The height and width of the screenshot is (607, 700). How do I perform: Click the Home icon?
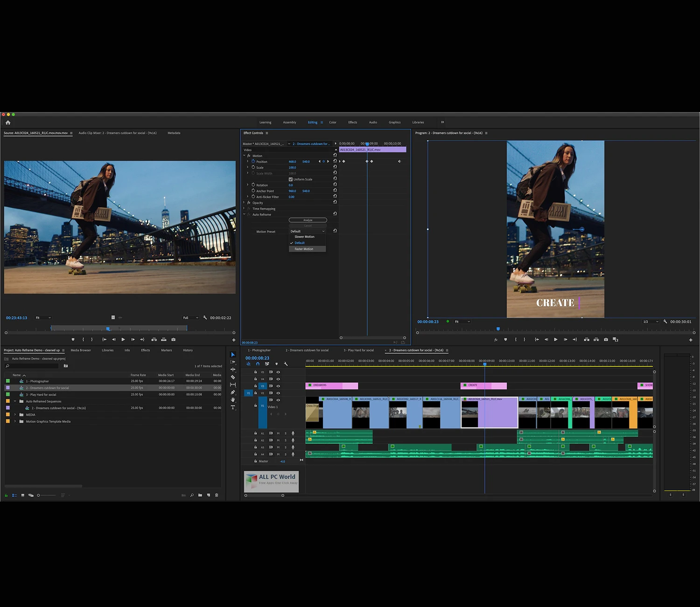(x=8, y=122)
